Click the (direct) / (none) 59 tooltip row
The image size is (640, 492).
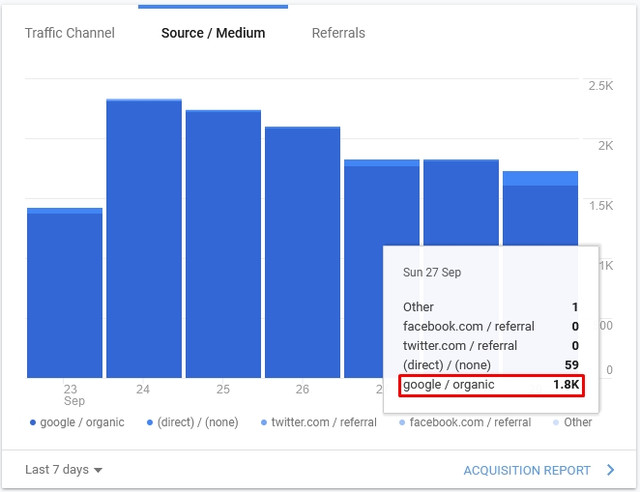(x=491, y=365)
